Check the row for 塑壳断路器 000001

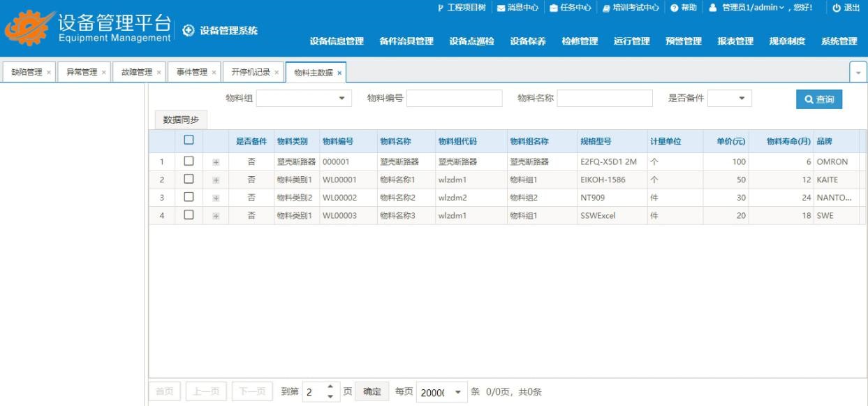point(189,161)
